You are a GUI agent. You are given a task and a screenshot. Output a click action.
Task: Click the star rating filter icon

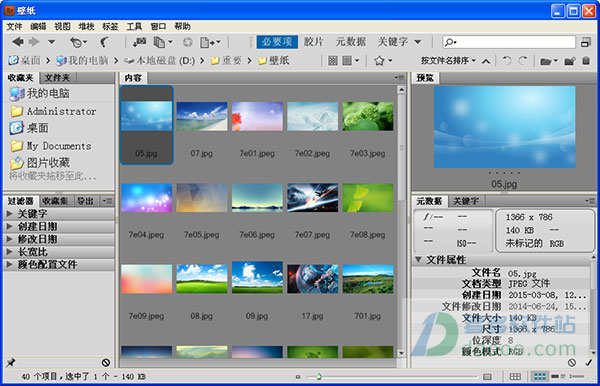(379, 60)
